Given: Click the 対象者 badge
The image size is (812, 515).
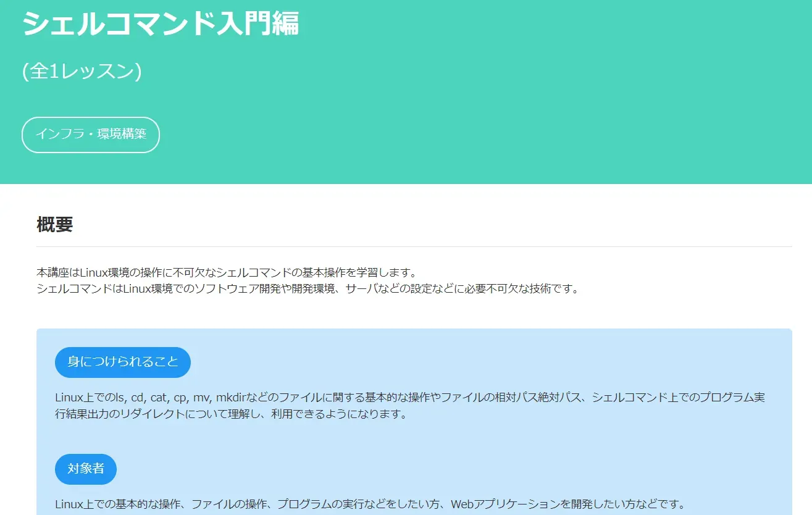Looking at the screenshot, I should pyautogui.click(x=86, y=469).
